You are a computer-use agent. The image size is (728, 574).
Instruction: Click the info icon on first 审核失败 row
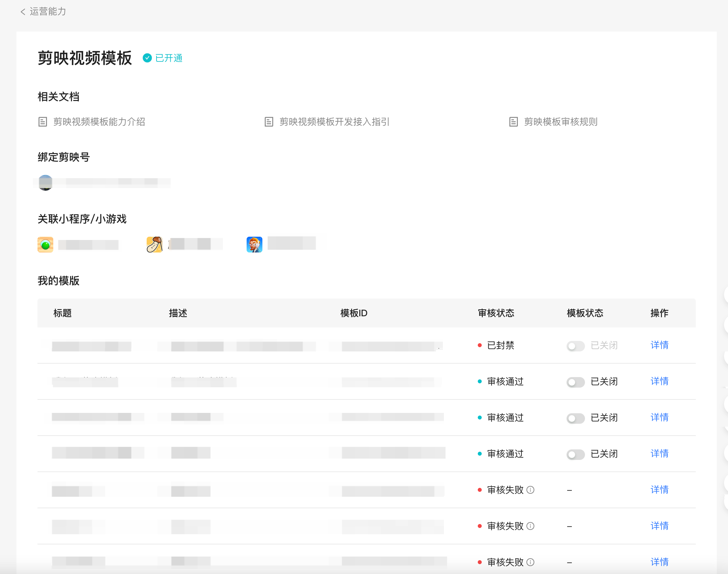(x=530, y=490)
